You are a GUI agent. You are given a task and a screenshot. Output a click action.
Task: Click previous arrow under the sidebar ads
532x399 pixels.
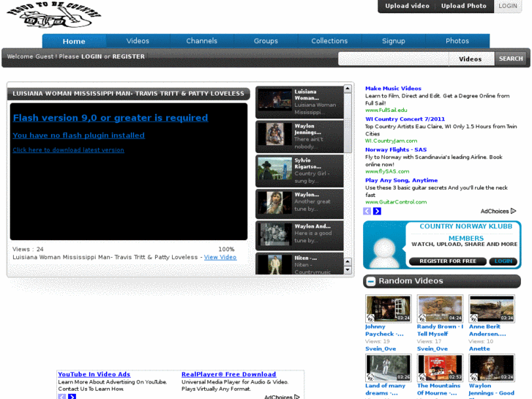pyautogui.click(x=367, y=212)
